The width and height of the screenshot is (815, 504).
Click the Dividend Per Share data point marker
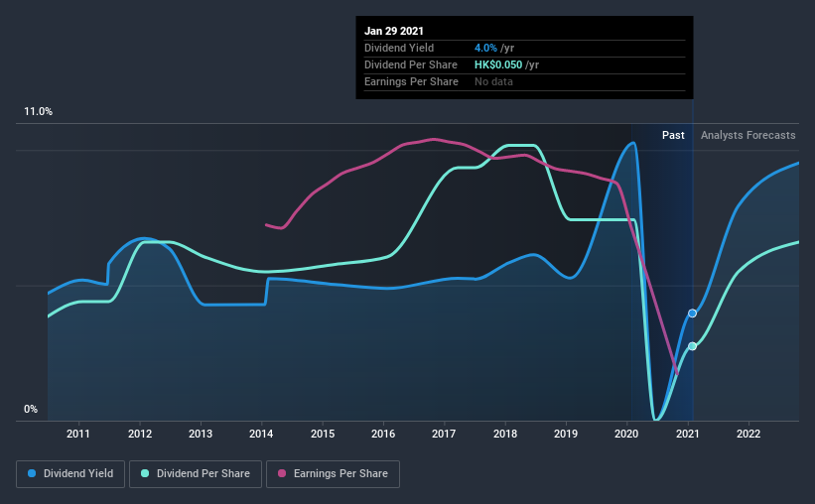692,346
